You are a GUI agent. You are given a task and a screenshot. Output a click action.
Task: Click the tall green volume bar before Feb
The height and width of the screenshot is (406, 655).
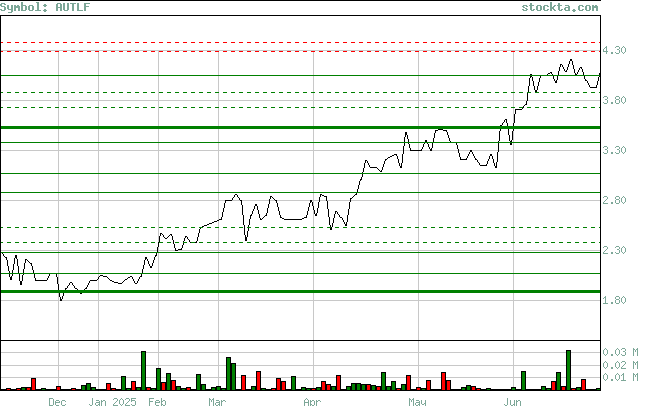click(144, 370)
